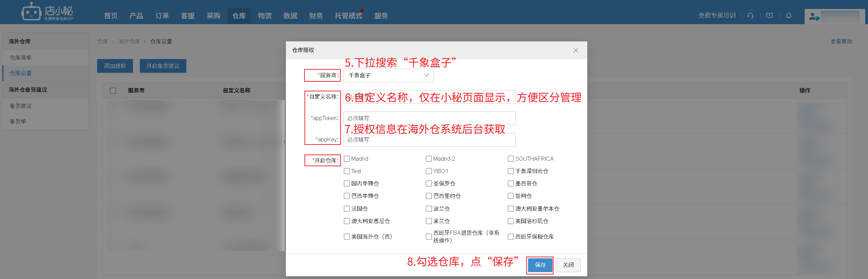Check the 美国洛杉矶仓 checkbox
Screen dimensions: 868x279
(x=511, y=221)
